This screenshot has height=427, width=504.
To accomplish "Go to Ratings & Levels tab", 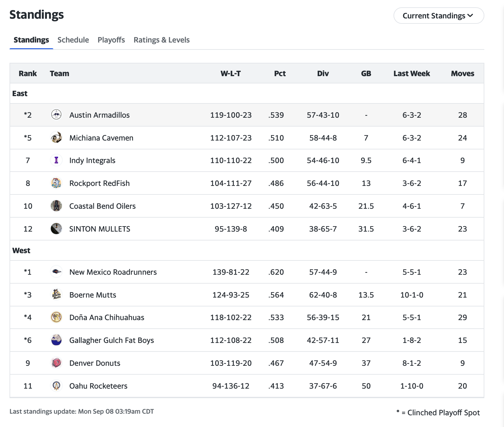I will (162, 40).
